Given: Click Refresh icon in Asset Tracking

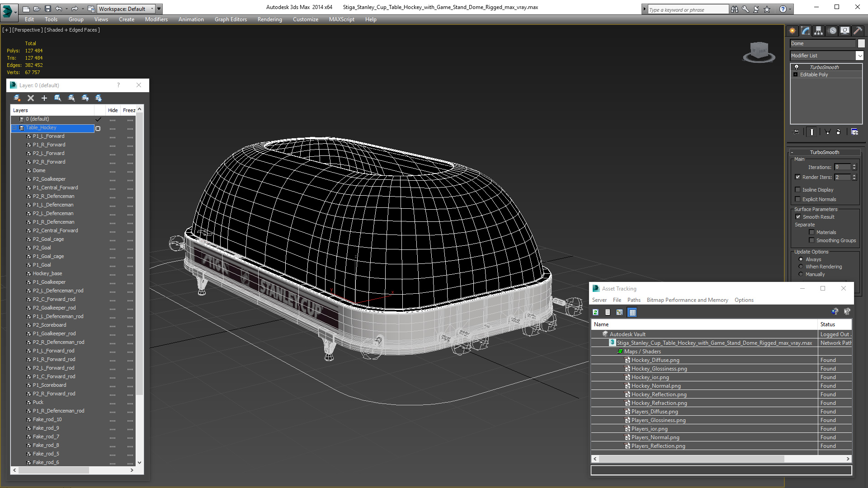Looking at the screenshot, I should [596, 312].
